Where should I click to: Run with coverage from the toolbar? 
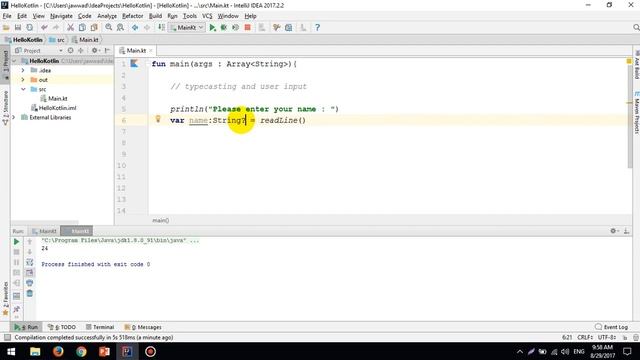236,27
